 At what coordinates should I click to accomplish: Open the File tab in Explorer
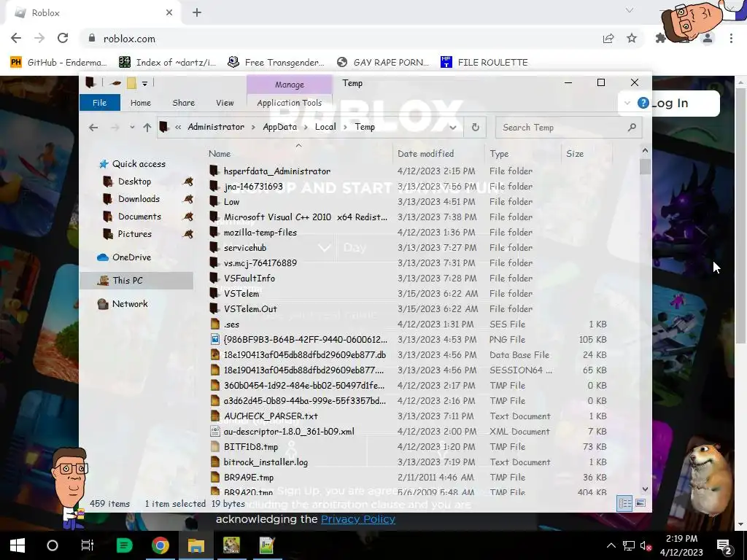99,103
